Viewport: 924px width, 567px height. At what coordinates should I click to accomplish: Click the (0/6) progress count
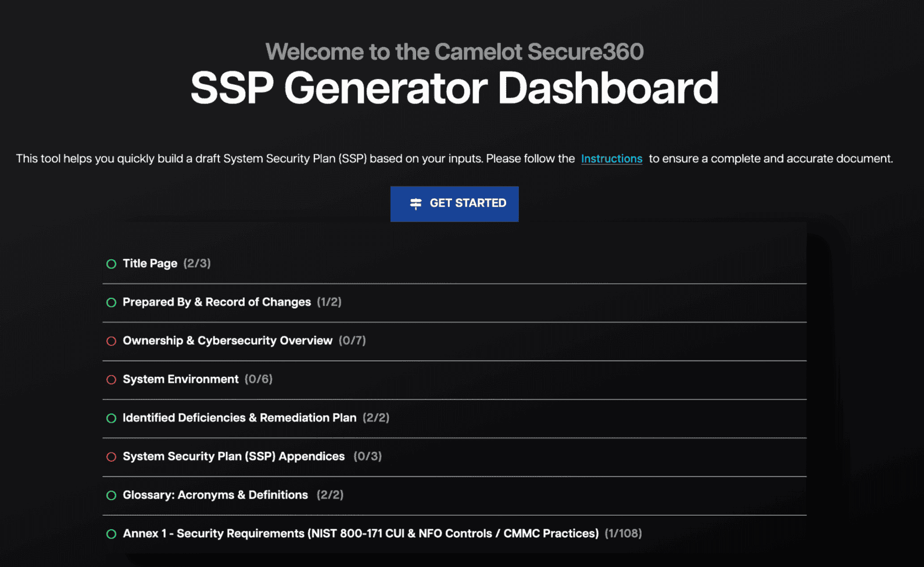click(259, 379)
